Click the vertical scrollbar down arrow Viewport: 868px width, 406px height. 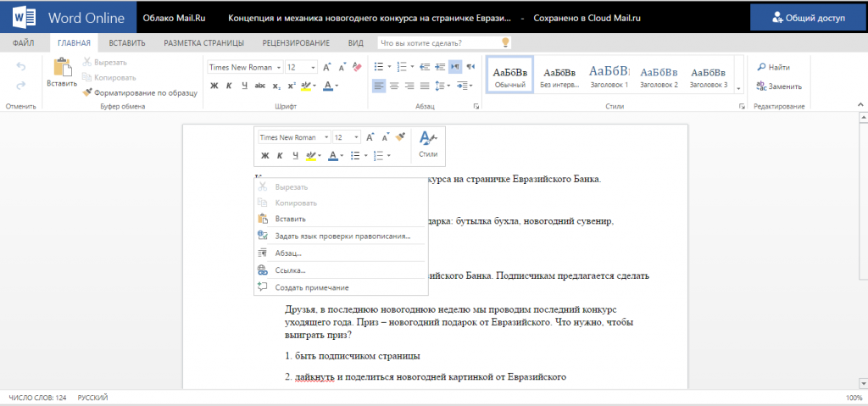862,383
